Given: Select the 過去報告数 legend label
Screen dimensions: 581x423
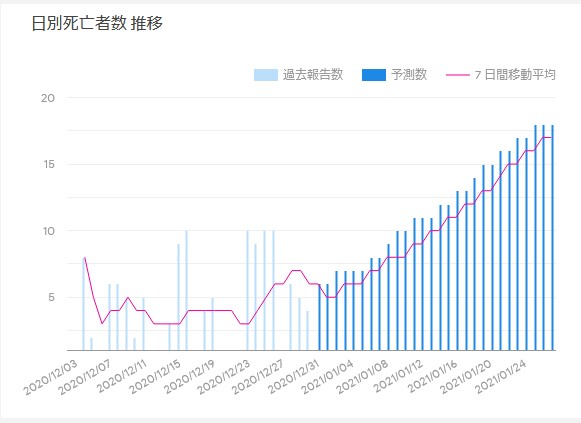Looking at the screenshot, I should [x=313, y=75].
